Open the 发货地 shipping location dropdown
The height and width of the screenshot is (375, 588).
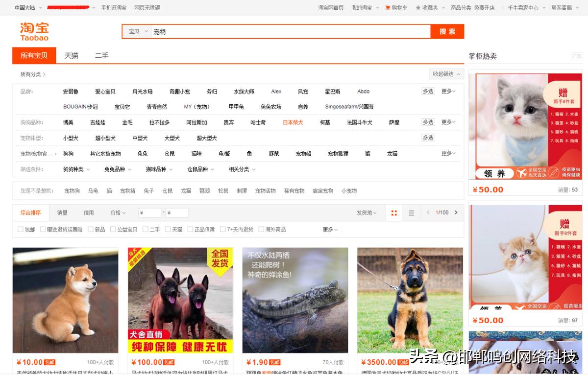pyautogui.click(x=367, y=212)
